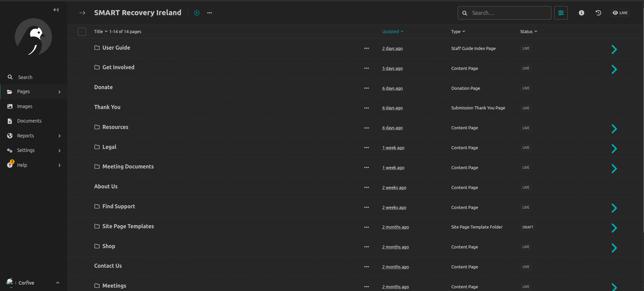Image resolution: width=644 pixels, height=291 pixels.
Task: Open actions dots for Shop
Action: coord(367,247)
